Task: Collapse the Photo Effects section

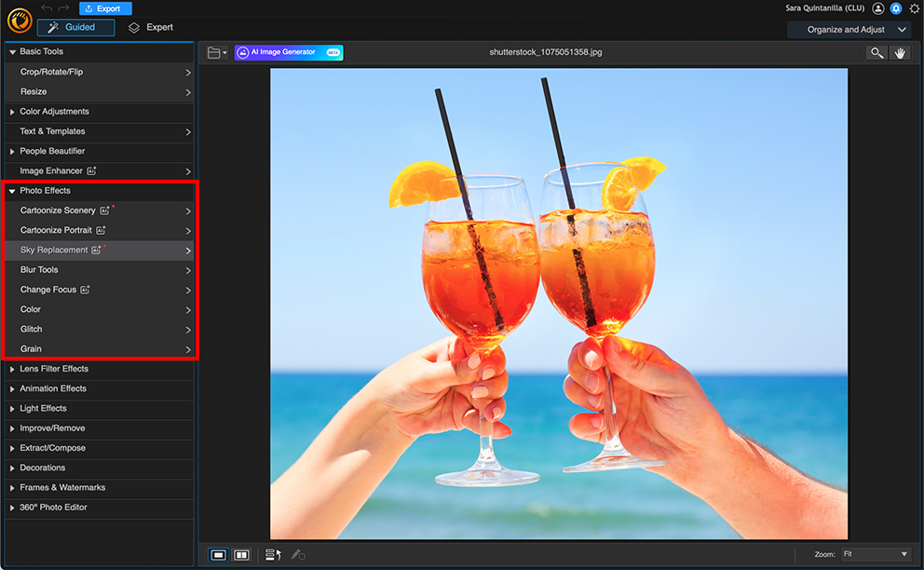Action: pyautogui.click(x=45, y=190)
